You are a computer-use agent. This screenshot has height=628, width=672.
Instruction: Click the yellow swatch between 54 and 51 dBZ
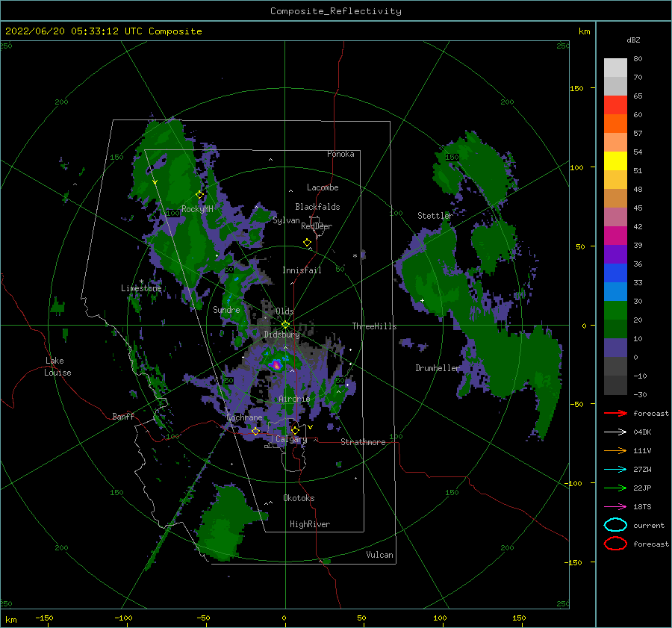615,161
